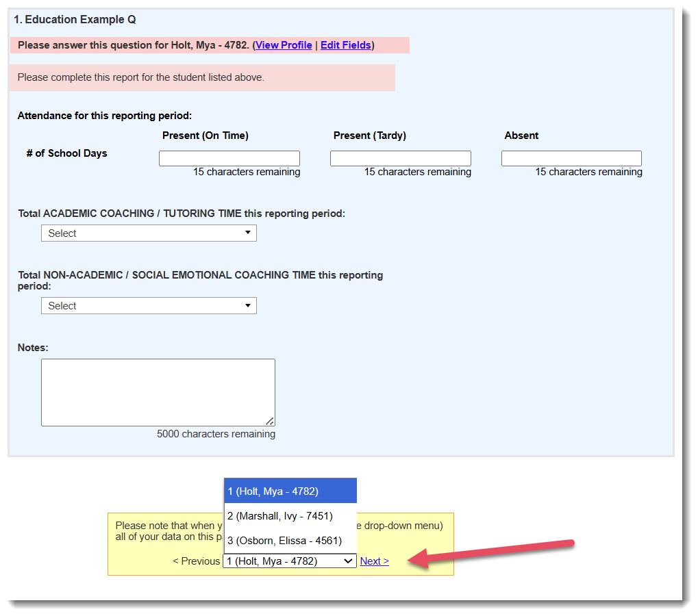Click the 'Notes:' label
This screenshot has width=698, height=616.
click(33, 348)
